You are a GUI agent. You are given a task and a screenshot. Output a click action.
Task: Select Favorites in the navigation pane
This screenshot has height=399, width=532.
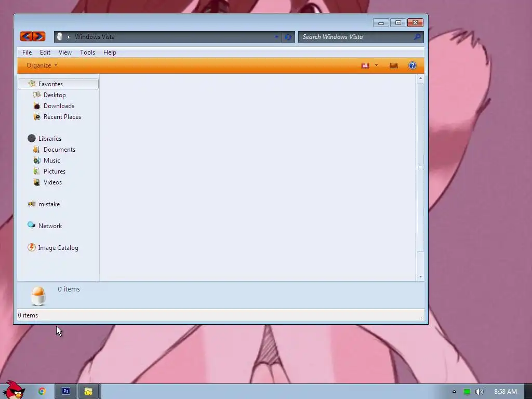tap(58, 84)
